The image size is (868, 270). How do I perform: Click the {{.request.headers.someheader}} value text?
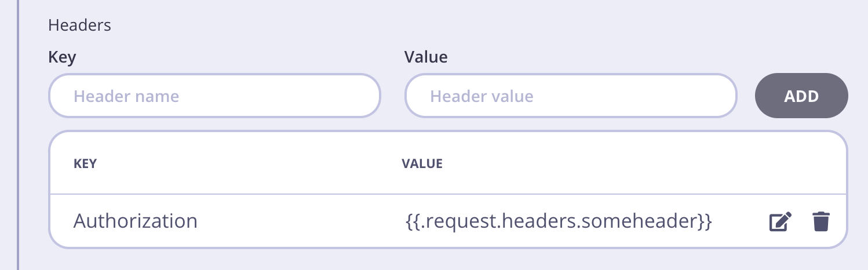click(x=558, y=221)
